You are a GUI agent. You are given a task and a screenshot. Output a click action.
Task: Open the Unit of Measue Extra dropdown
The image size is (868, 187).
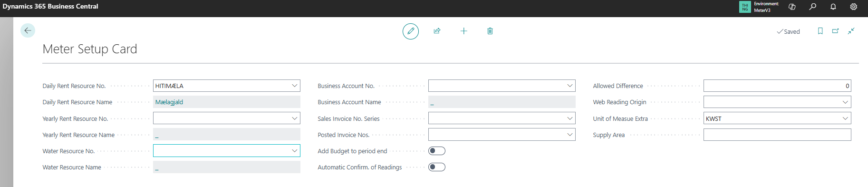845,118
